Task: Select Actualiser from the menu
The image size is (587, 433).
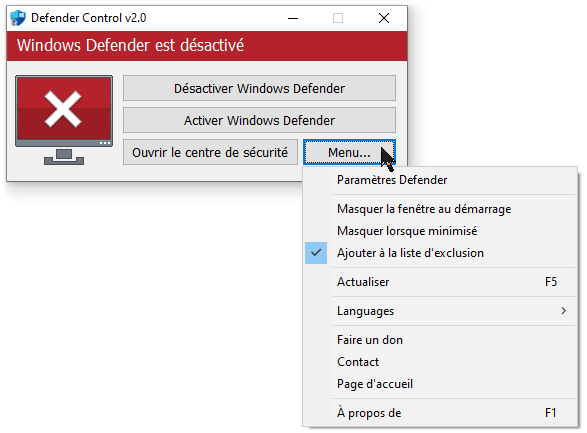Action: click(x=440, y=282)
